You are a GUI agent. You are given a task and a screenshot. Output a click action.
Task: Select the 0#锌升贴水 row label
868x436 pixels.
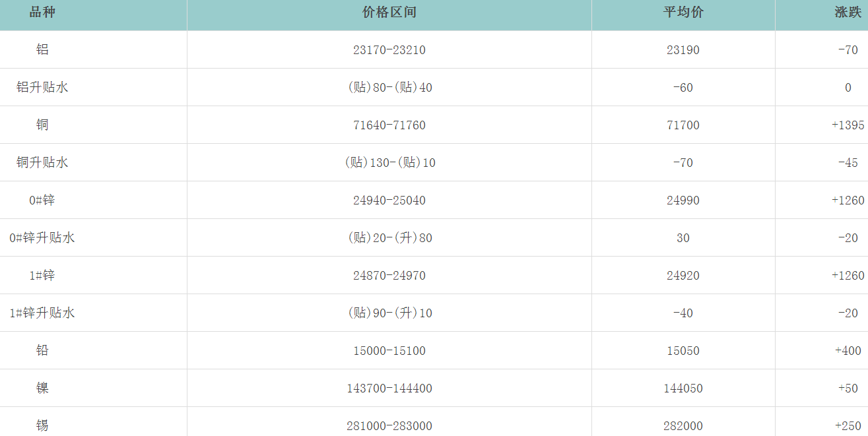tap(42, 237)
